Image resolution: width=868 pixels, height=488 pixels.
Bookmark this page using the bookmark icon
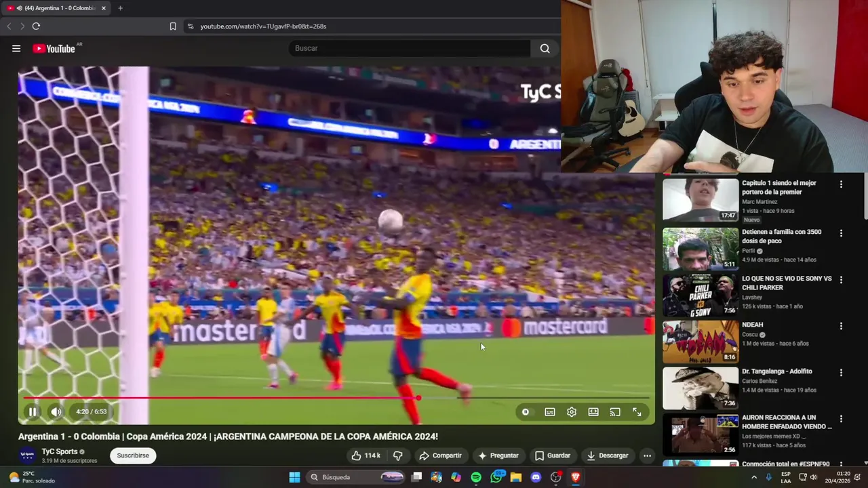[x=173, y=26]
